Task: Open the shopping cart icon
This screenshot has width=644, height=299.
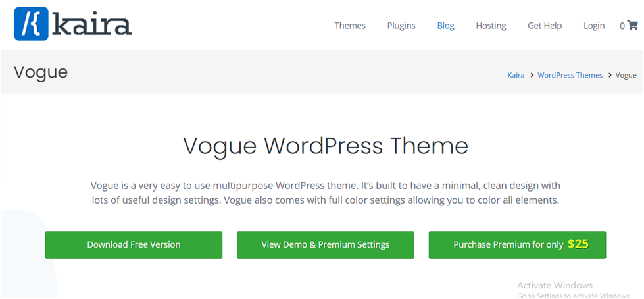Action: click(632, 26)
